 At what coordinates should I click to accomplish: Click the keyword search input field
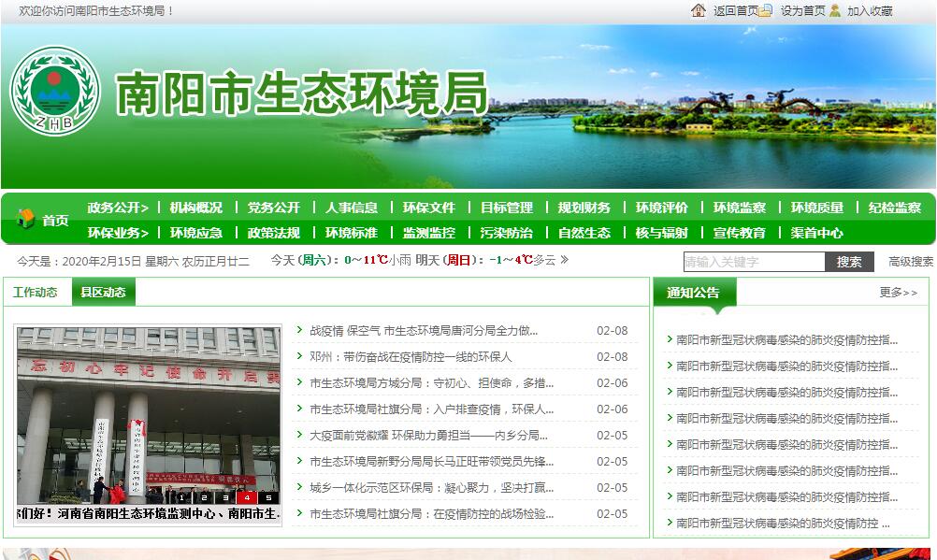click(x=754, y=262)
